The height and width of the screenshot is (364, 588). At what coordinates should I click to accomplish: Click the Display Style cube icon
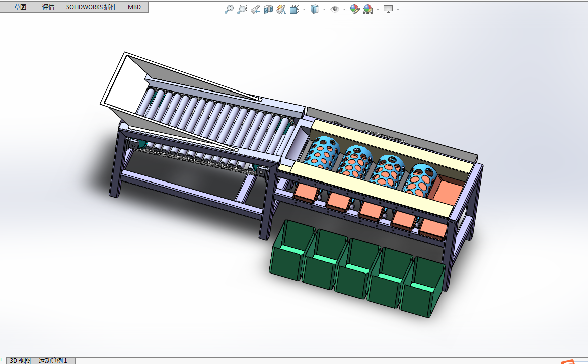click(315, 9)
